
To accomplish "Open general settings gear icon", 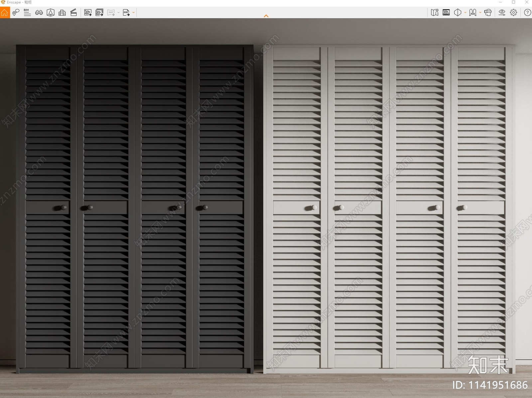I will (x=514, y=13).
